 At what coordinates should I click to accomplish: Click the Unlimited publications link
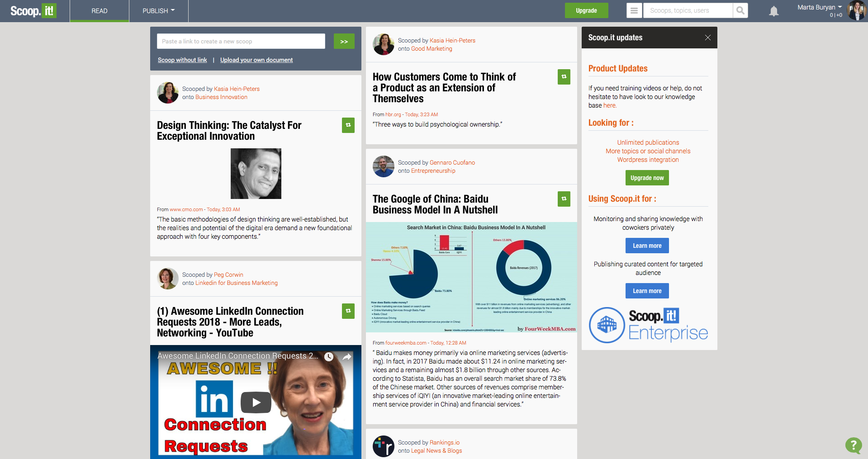648,142
